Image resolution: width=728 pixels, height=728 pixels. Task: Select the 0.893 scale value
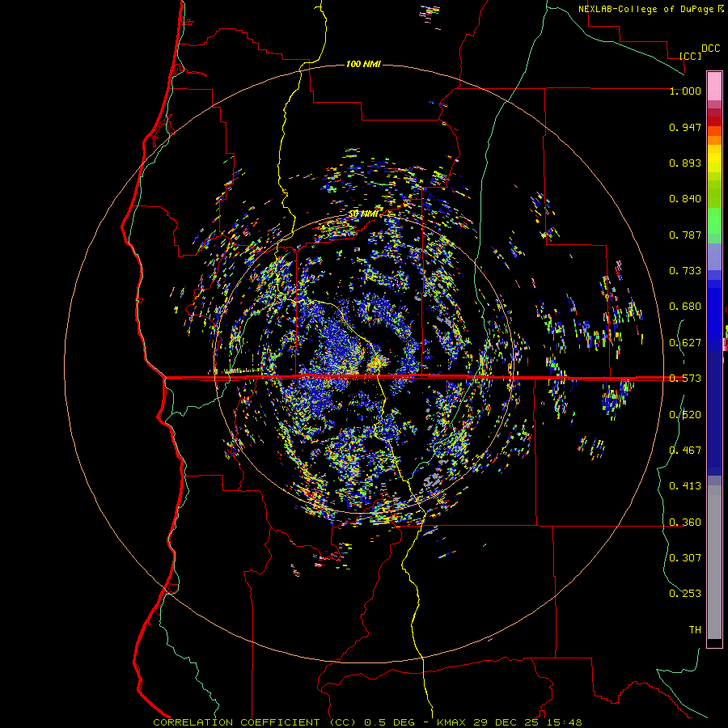tap(685, 163)
